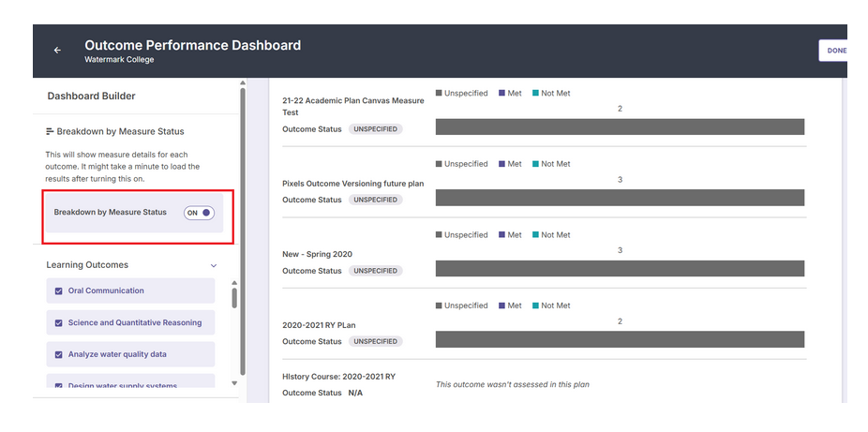
Task: Click Unspecified legend swatch in 2020-2021 RY PLan row
Action: pos(439,305)
